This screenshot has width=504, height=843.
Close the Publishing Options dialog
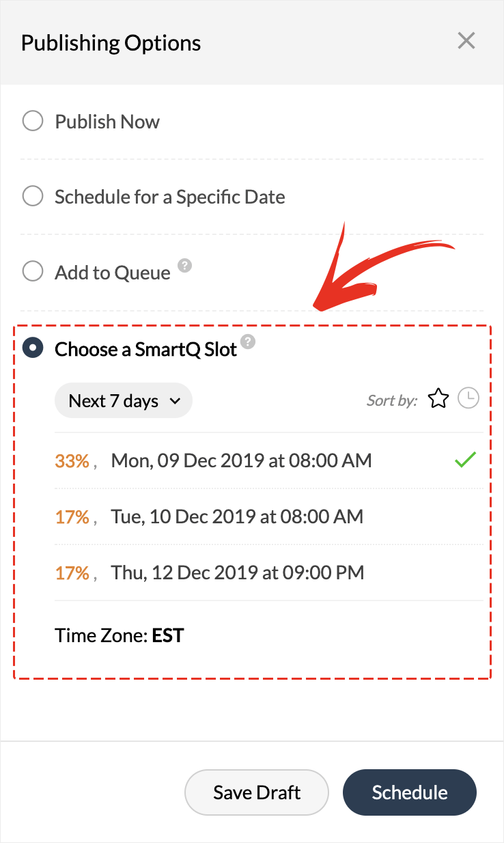click(466, 42)
